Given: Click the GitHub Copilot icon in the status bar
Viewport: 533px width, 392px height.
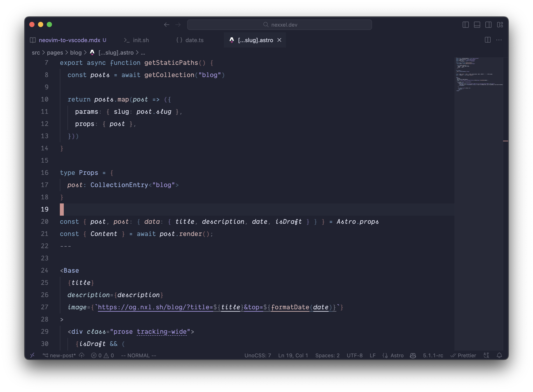Looking at the screenshot, I should (413, 355).
